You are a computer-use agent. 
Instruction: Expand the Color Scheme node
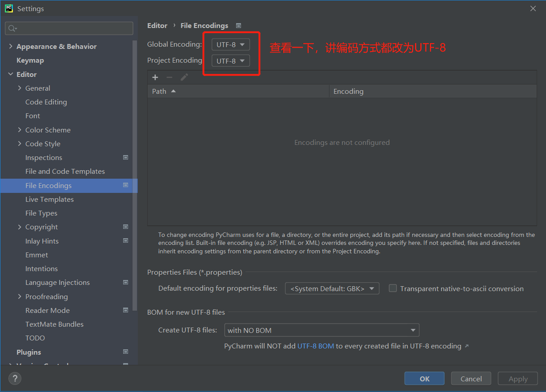20,130
